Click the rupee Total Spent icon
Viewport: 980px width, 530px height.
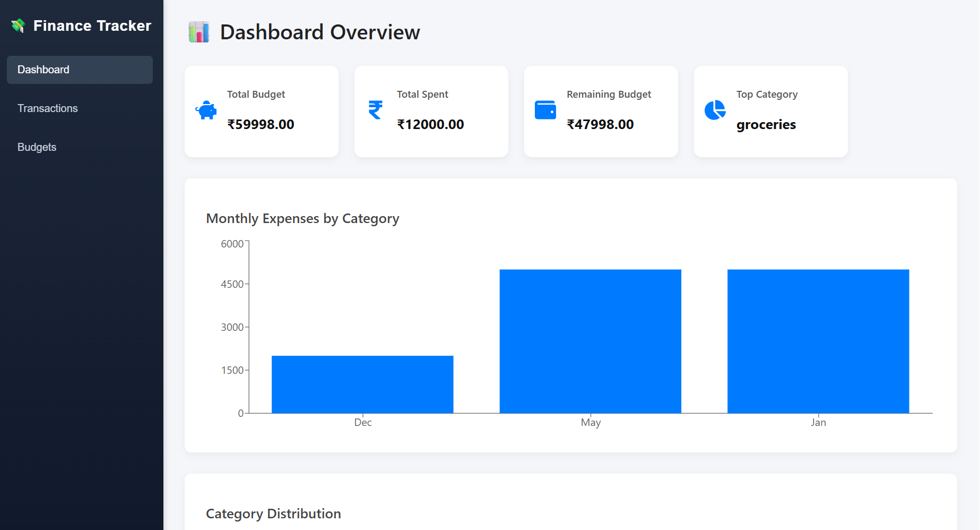tap(376, 110)
